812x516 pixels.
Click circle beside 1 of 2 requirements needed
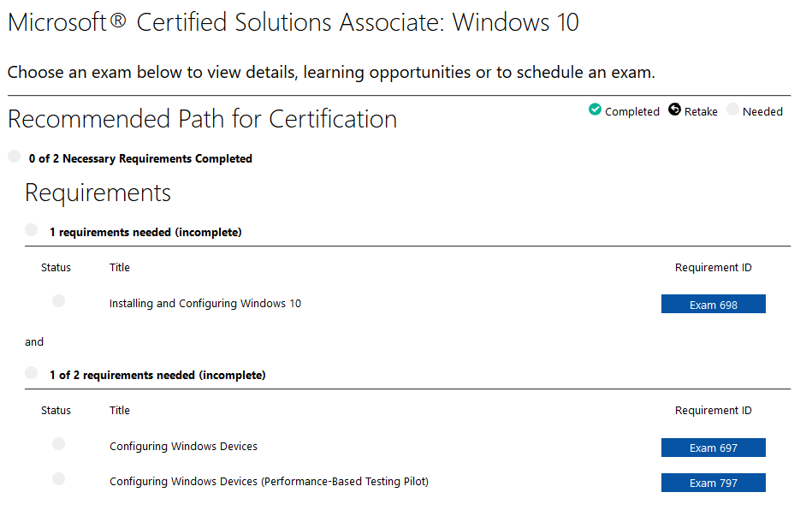point(31,373)
